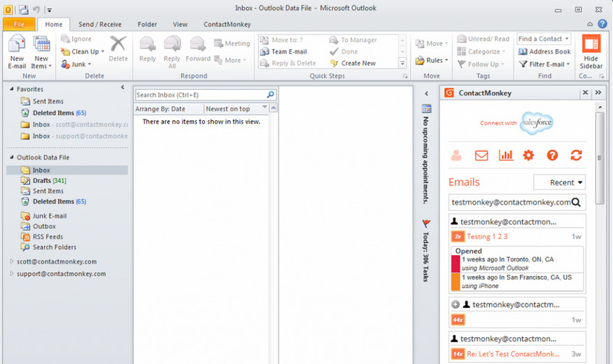
Task: Close the ContactMonkey pane
Action: [585, 93]
